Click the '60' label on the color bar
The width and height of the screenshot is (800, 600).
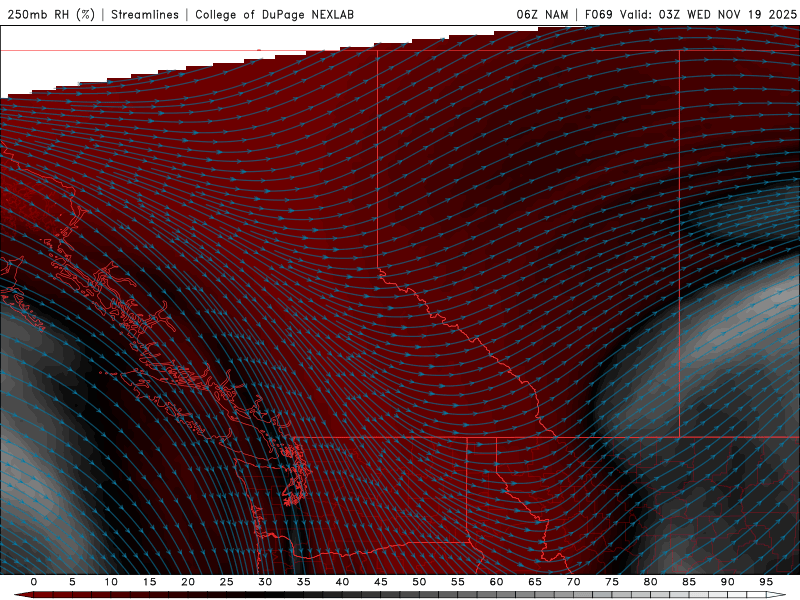pos(496,582)
